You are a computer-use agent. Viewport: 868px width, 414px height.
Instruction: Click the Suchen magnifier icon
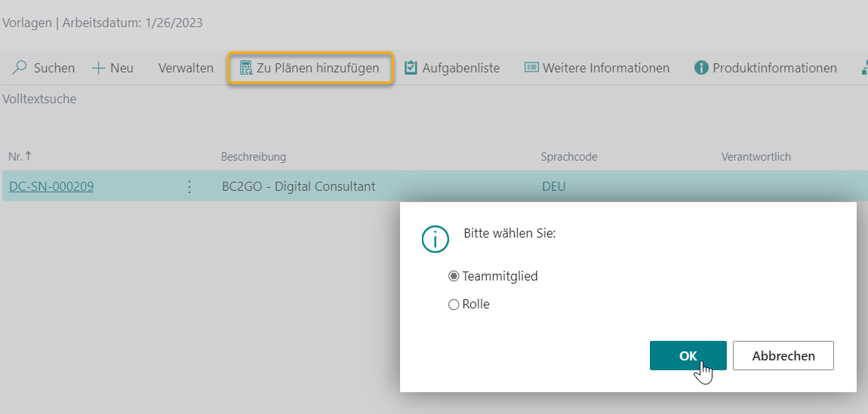[20, 68]
